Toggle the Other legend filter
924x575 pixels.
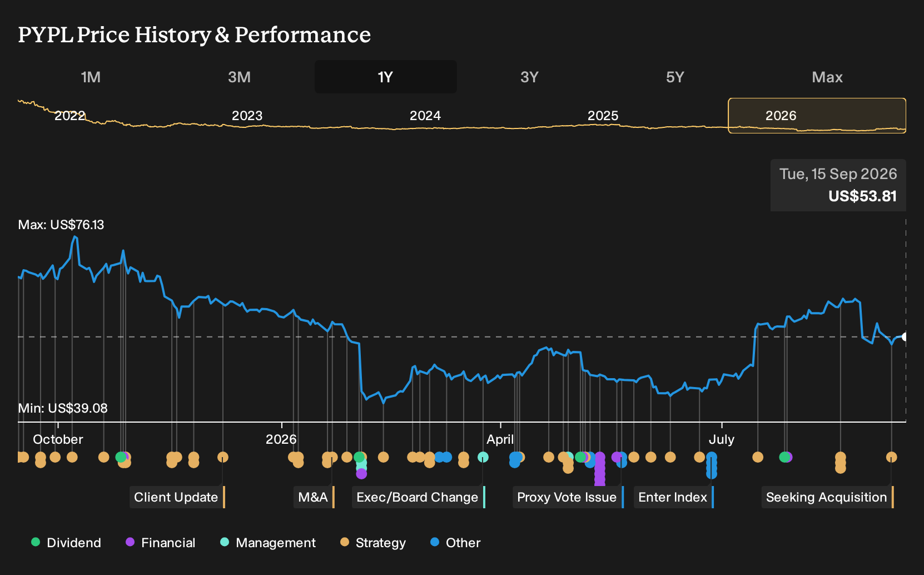click(455, 542)
